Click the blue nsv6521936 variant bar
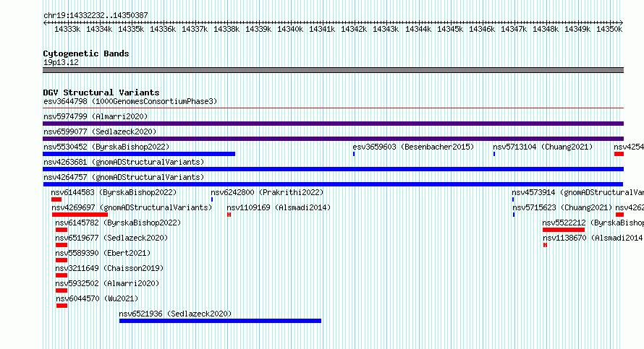 (220, 321)
